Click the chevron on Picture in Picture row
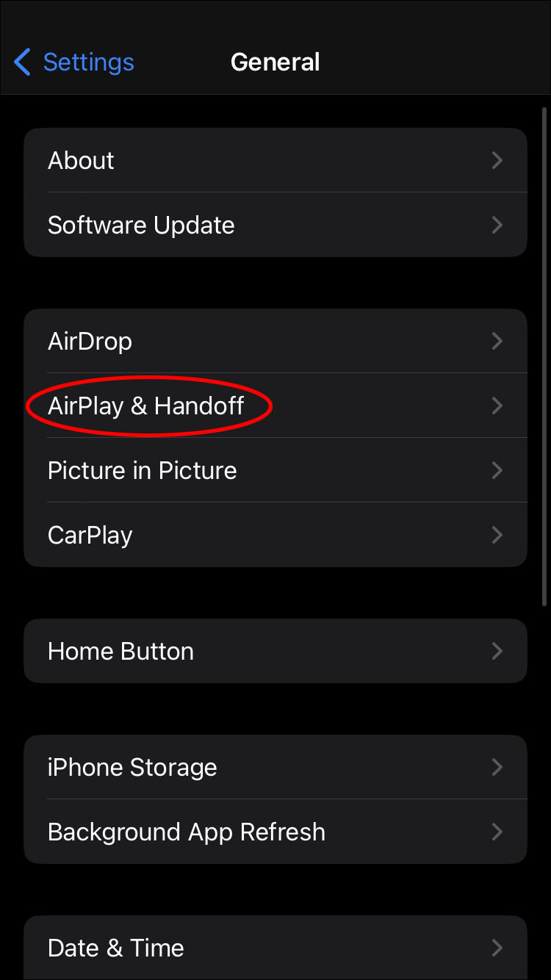This screenshot has height=980, width=551. tap(497, 470)
